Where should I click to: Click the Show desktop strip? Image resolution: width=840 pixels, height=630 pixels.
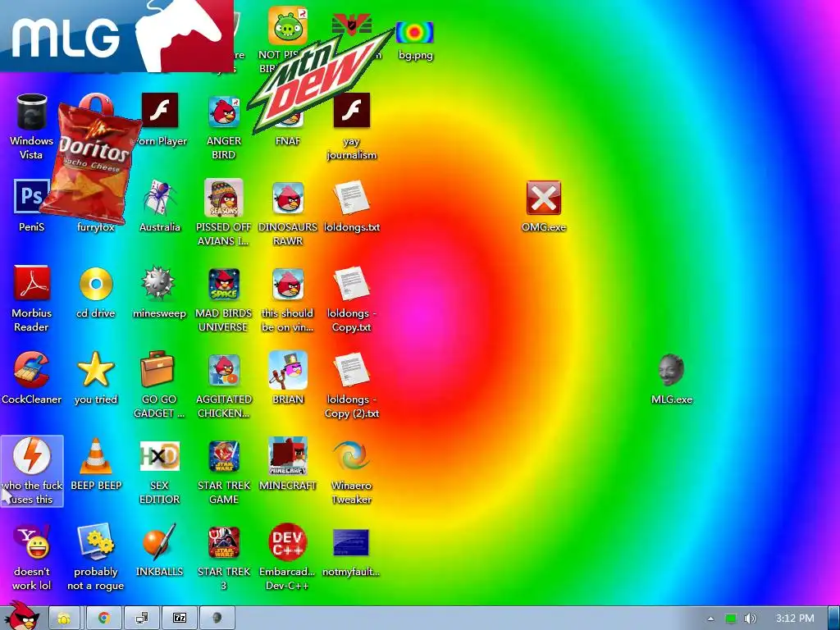click(834, 618)
